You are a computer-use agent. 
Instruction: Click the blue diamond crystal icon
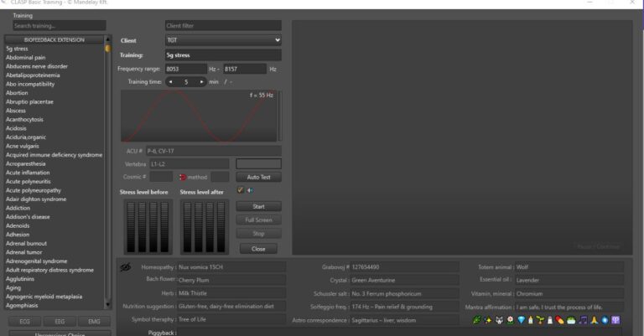click(x=521, y=320)
